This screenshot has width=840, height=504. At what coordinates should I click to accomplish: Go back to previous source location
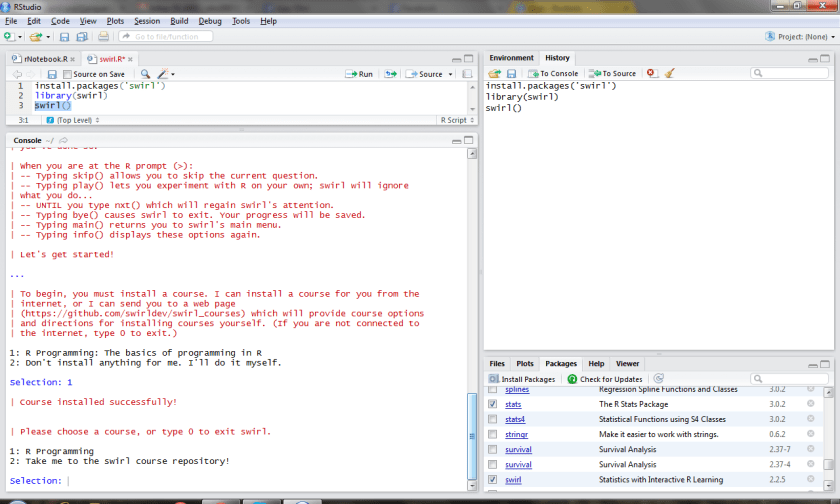pyautogui.click(x=17, y=74)
